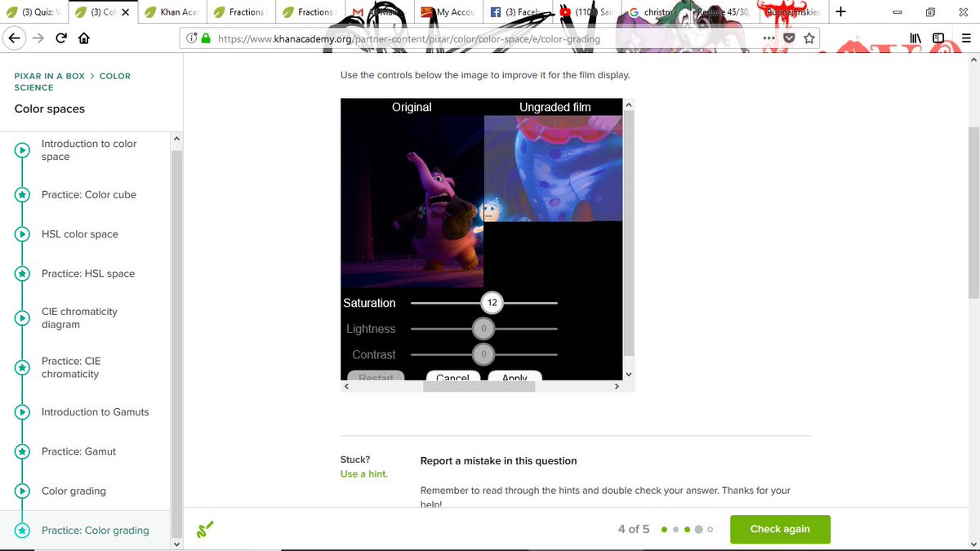The image size is (980, 551).
Task: Open the Firefox hamburger menu
Action: tap(966, 38)
